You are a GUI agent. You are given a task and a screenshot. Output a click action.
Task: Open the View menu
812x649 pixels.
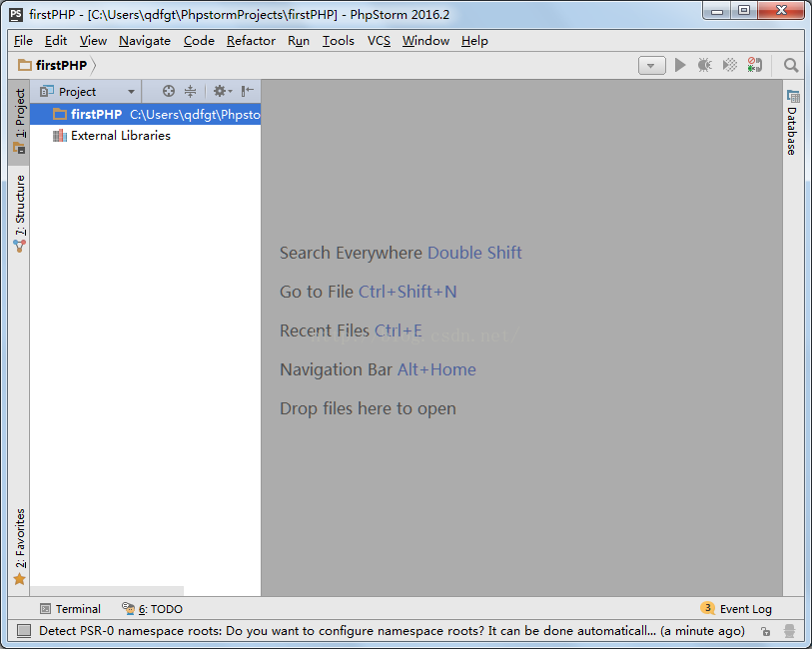point(93,41)
